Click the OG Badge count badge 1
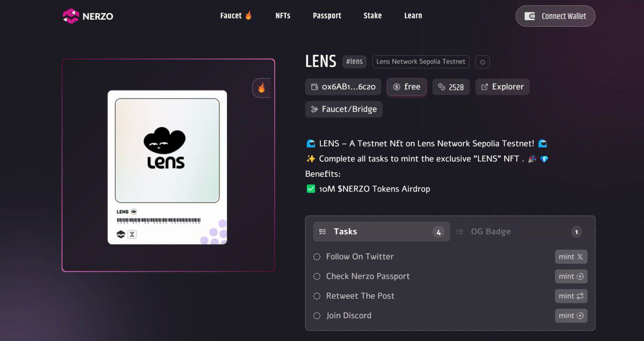 pos(577,232)
